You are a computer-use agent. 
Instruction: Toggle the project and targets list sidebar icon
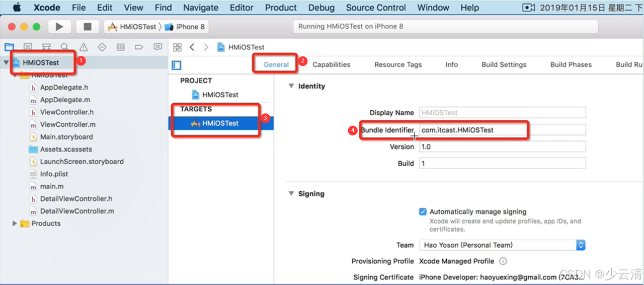click(177, 65)
